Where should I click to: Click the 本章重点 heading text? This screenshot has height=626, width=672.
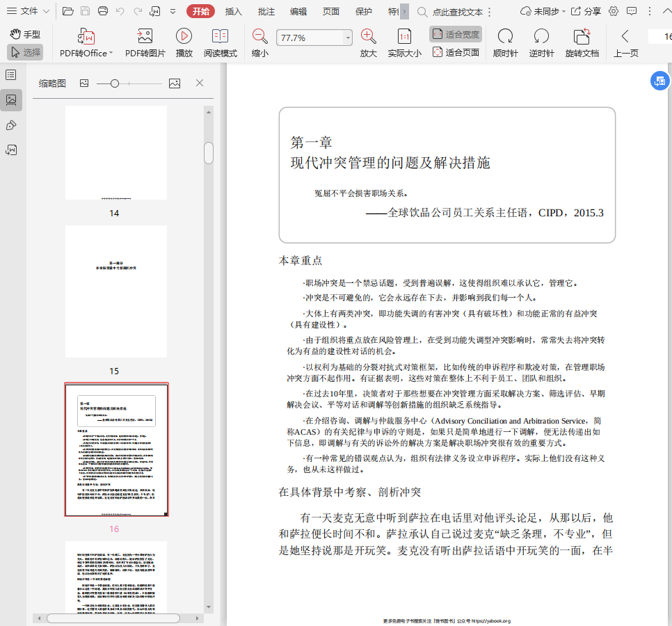pos(300,261)
